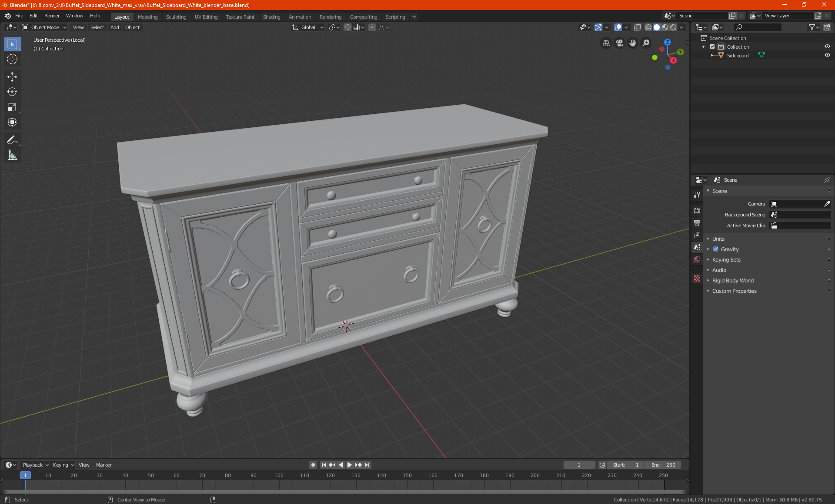835x504 pixels.
Task: Select the Annotate pencil tool
Action: click(12, 140)
